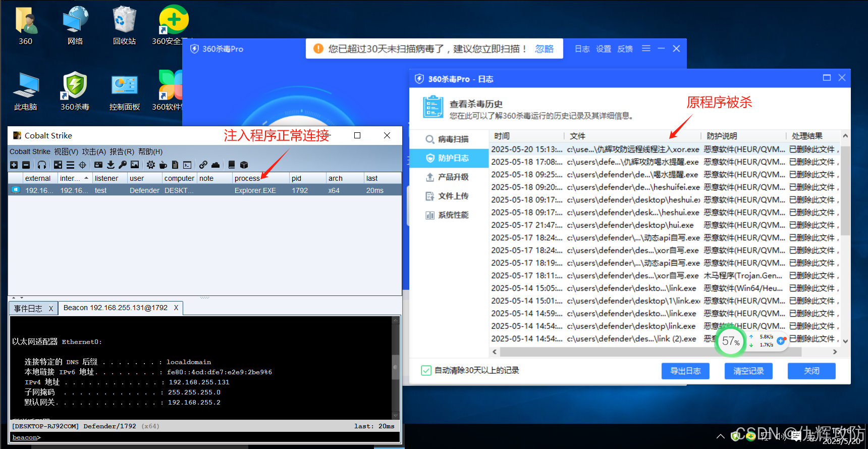
Task: Click down collapse arrow on split pane divider
Action: point(22,298)
